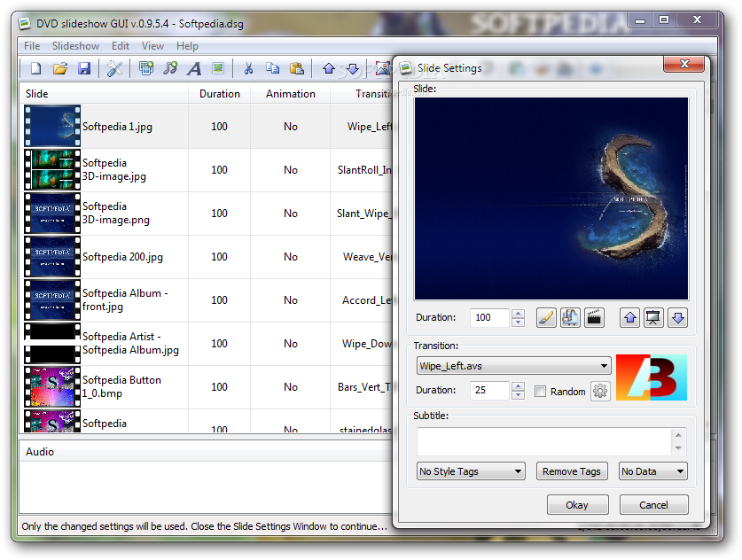Save the project with the floppy disk icon

84,68
